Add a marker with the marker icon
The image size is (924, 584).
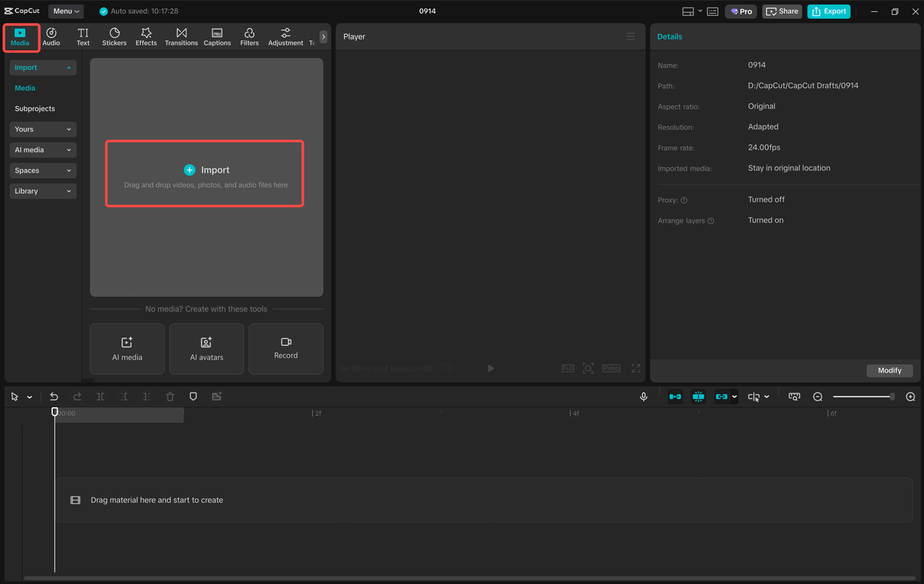[x=193, y=397]
